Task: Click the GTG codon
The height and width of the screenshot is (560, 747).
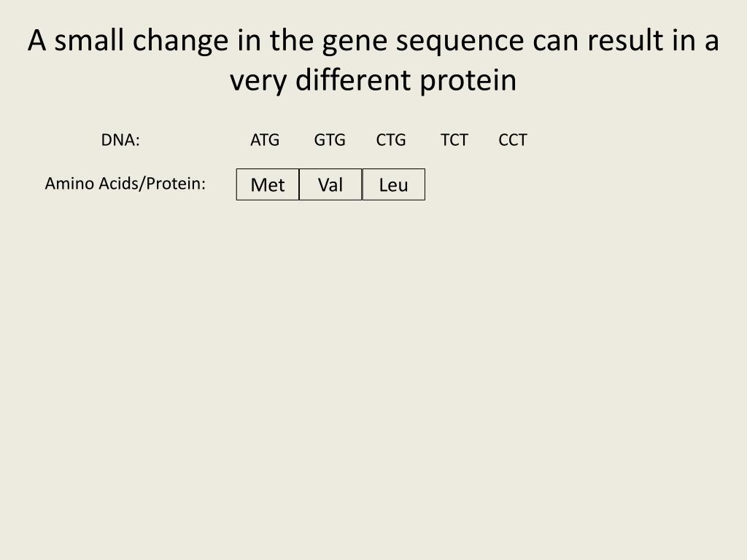Action: click(x=330, y=140)
